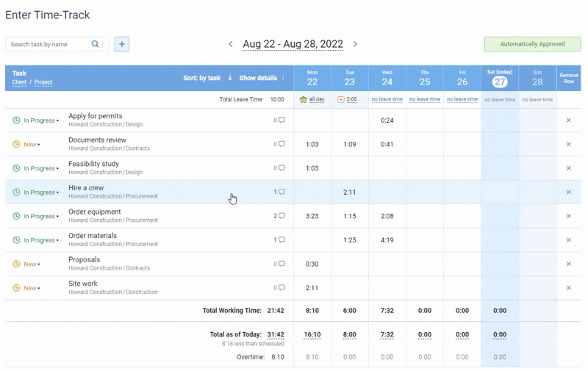Open the New status dropdown for Documents review
The width and height of the screenshot is (588, 371).
[x=32, y=144]
